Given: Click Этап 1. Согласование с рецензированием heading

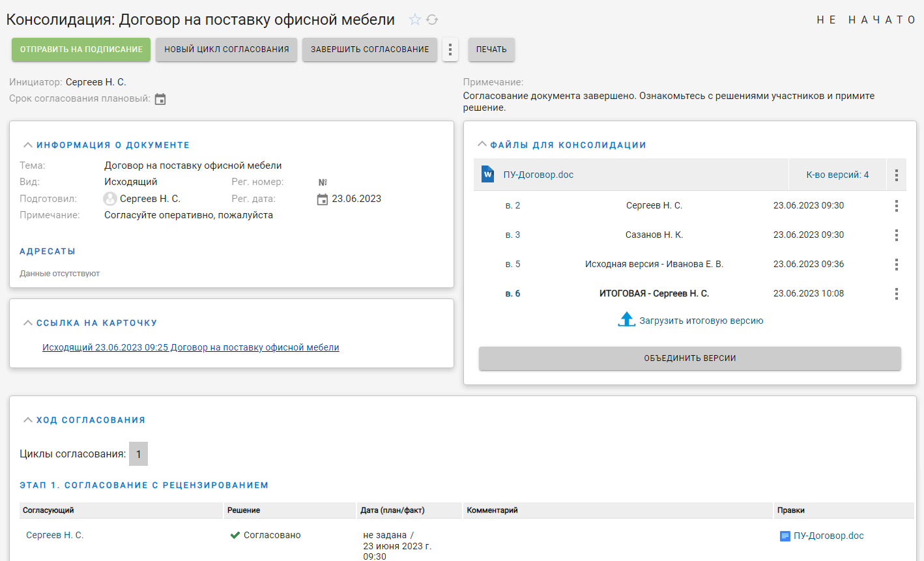Looking at the screenshot, I should (144, 485).
